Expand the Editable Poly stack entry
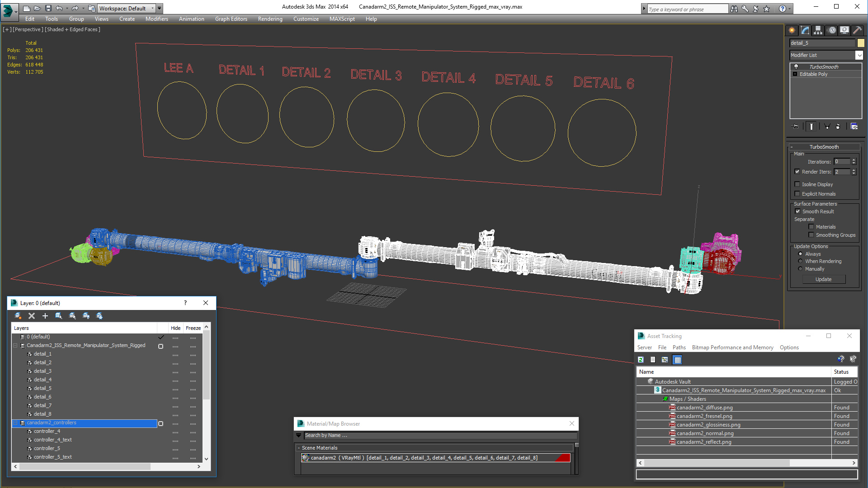The height and width of the screenshot is (488, 868). coord(795,74)
